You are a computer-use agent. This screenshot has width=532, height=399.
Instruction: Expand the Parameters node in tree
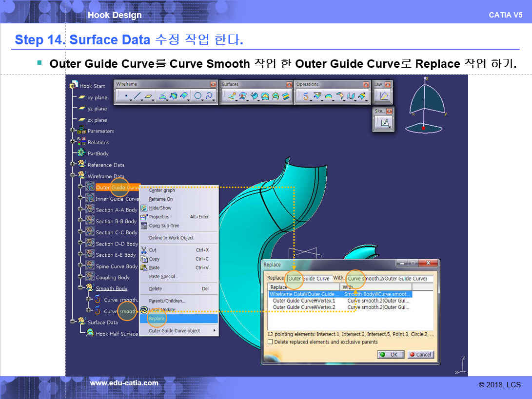pyautogui.click(x=73, y=131)
